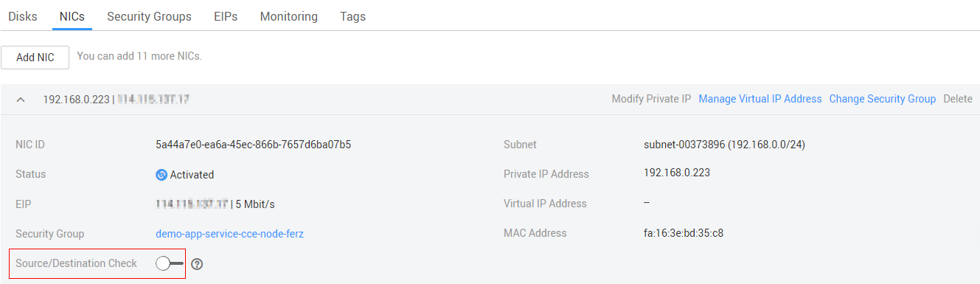This screenshot has width=980, height=284.
Task: Click the NIC ID value text
Action: tap(253, 145)
